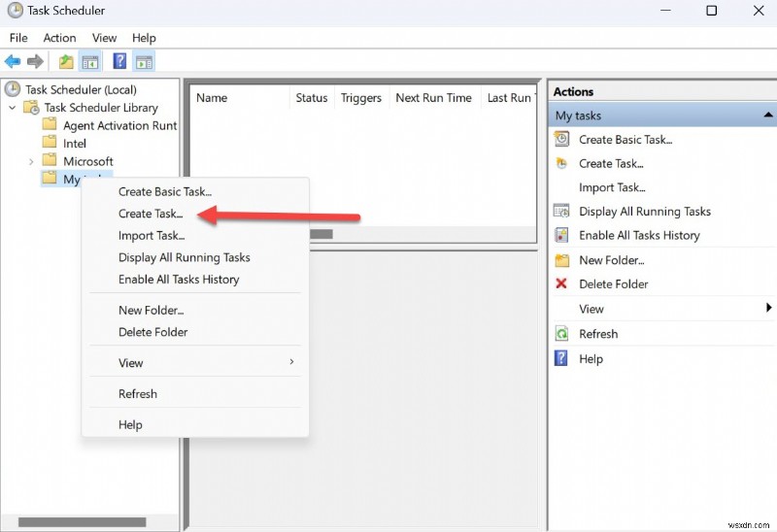The width and height of the screenshot is (777, 532).
Task: Click Create Task icon in Actions pane
Action: pos(561,163)
